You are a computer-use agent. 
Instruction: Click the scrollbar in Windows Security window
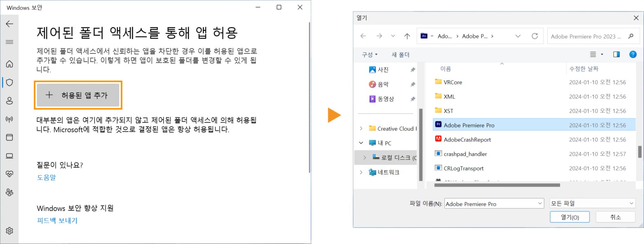coord(309,97)
